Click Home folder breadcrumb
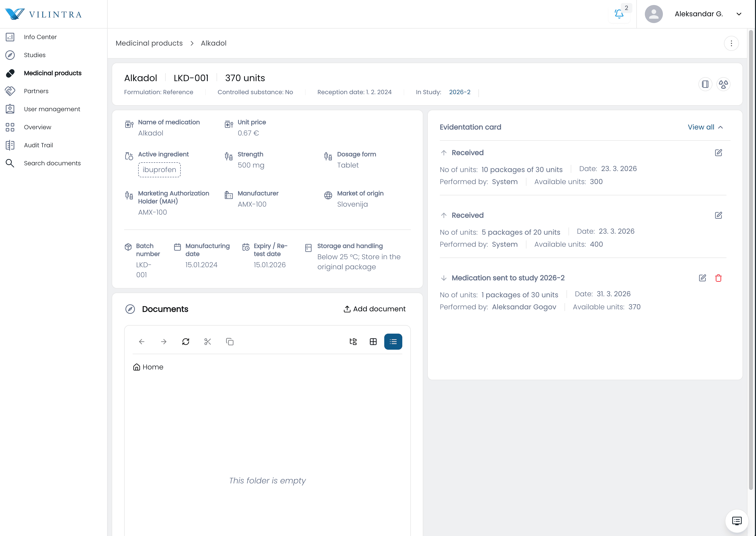The image size is (756, 536). [x=148, y=367]
